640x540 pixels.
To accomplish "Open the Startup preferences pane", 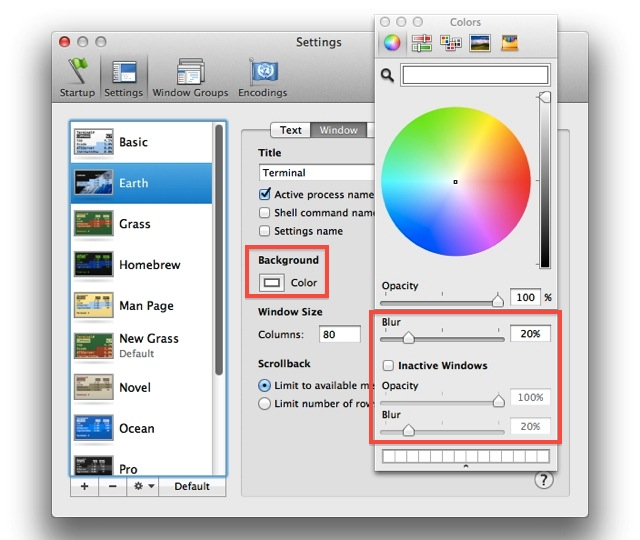I will pos(76,76).
